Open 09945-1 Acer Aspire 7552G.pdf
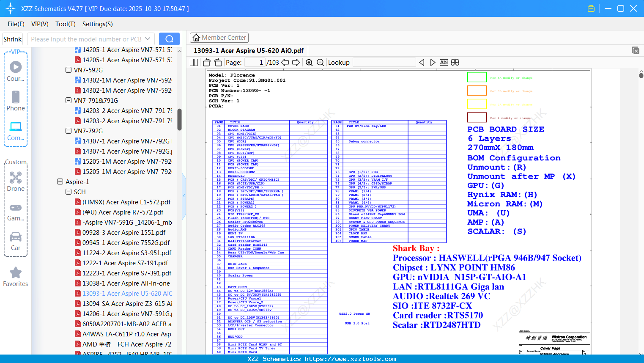644x363 pixels. click(x=126, y=242)
